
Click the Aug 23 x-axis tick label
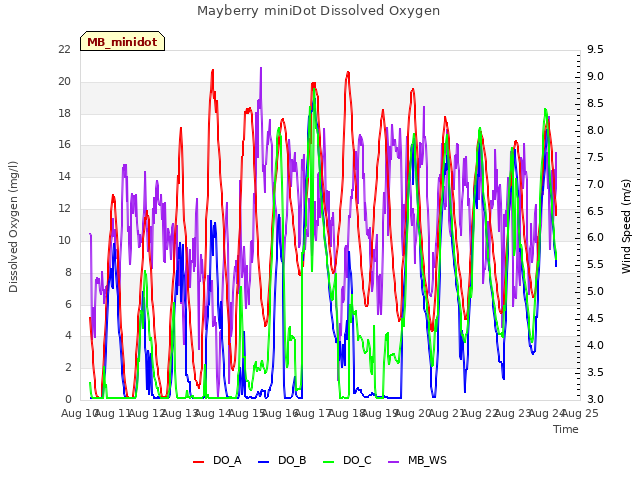[513, 414]
